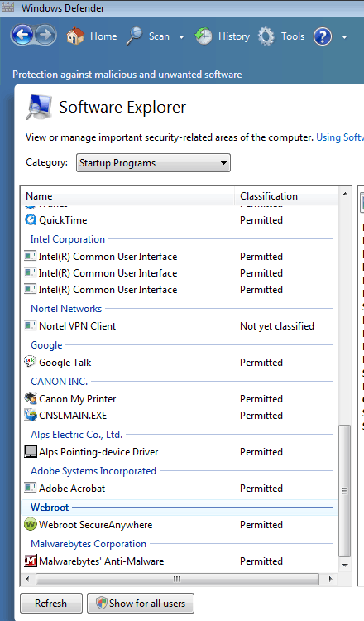The width and height of the screenshot is (364, 621).
Task: Click Show for all users button
Action: coord(141,603)
